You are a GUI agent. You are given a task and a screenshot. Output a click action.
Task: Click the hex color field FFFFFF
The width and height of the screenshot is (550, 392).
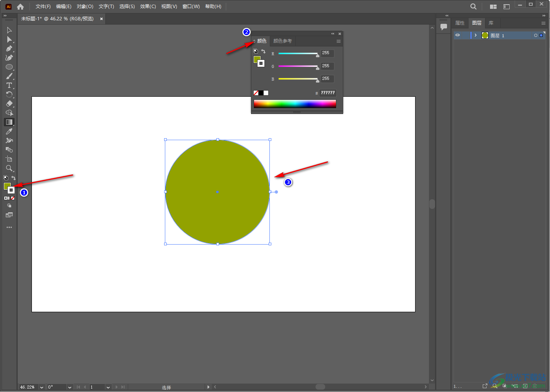(328, 93)
